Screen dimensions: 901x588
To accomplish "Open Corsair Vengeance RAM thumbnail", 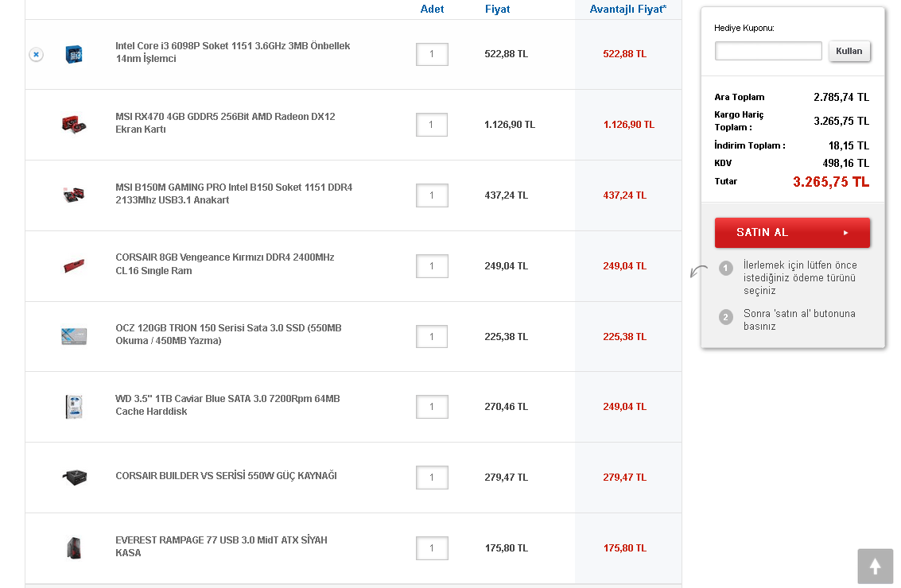I will (x=74, y=266).
